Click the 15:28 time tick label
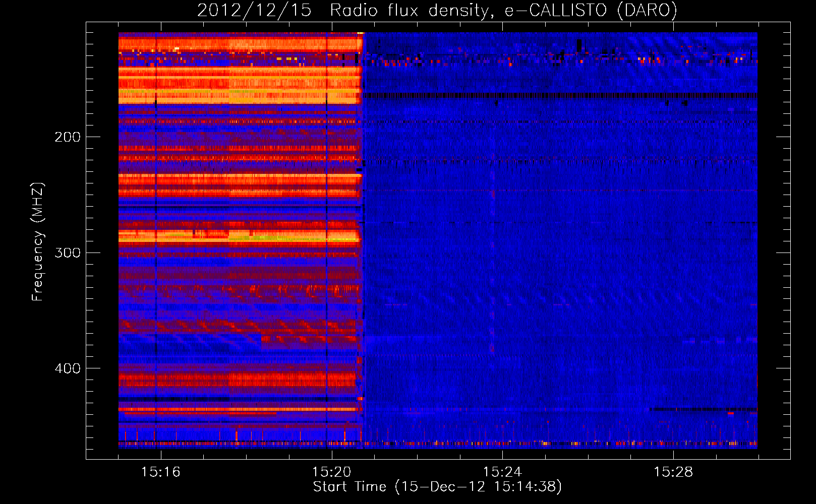This screenshot has height=504, width=816. [673, 472]
